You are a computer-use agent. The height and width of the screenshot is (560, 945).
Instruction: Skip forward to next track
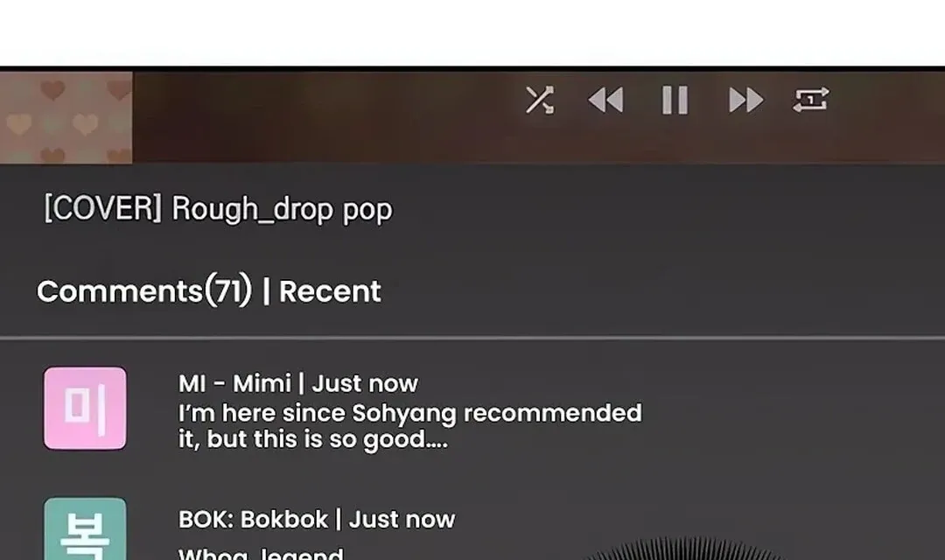pos(745,100)
